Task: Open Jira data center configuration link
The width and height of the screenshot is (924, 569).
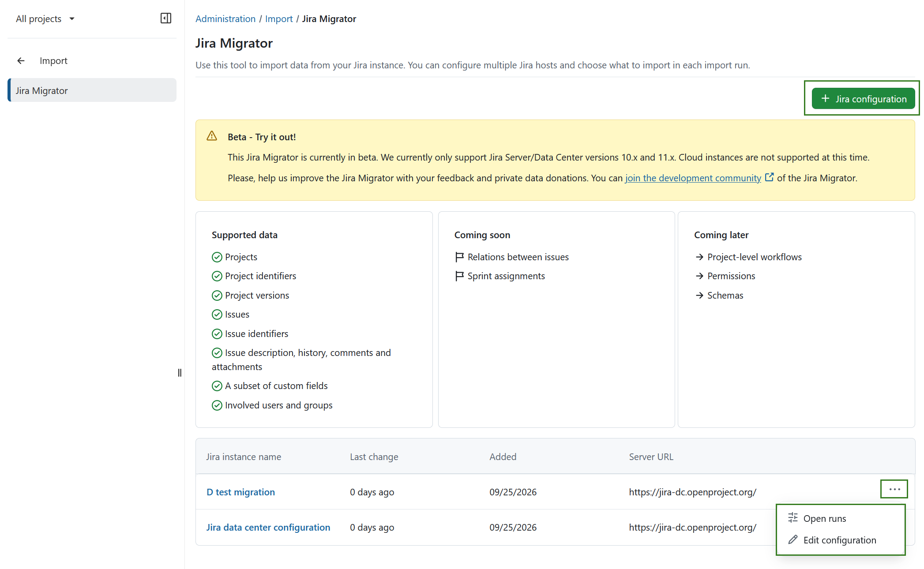Action: coord(268,527)
